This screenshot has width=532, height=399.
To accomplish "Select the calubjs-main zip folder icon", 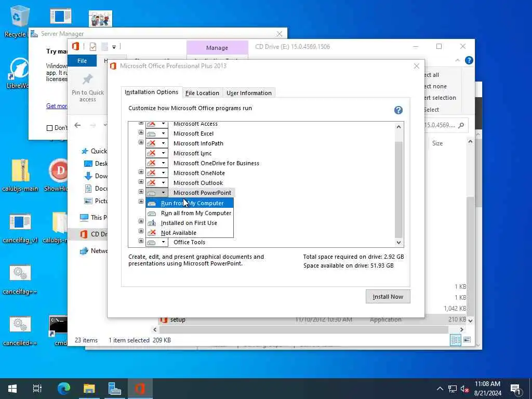I will [20, 176].
